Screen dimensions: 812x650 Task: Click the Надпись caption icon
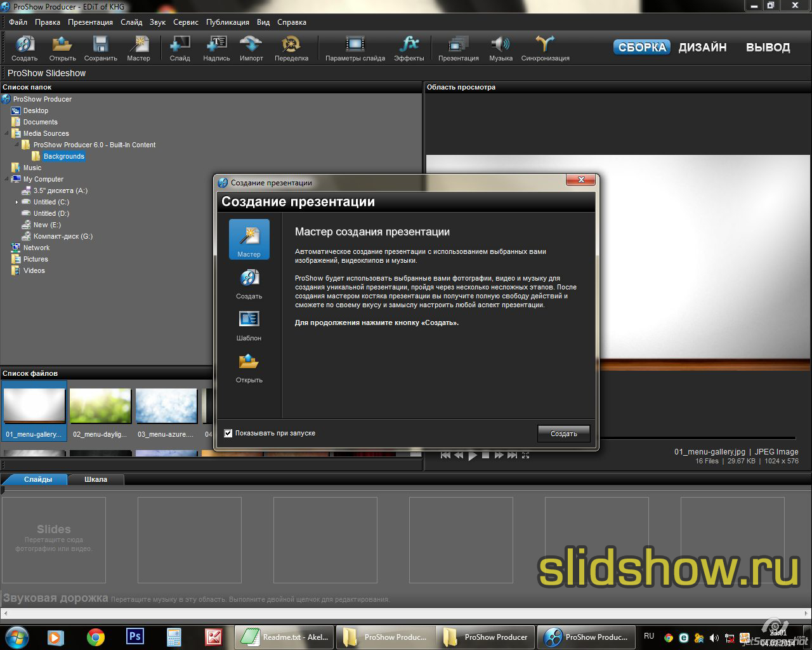(216, 49)
